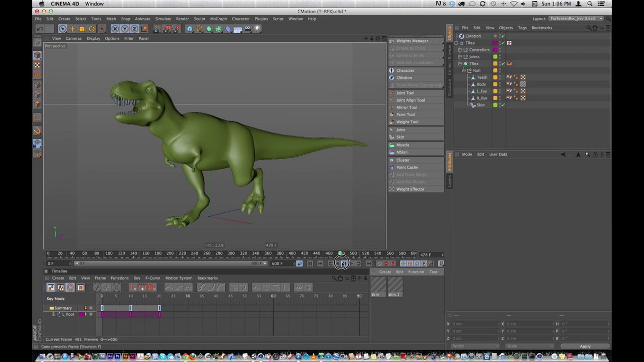Activate the Move tool cross icon
The height and width of the screenshot is (362, 644).
[x=72, y=29]
